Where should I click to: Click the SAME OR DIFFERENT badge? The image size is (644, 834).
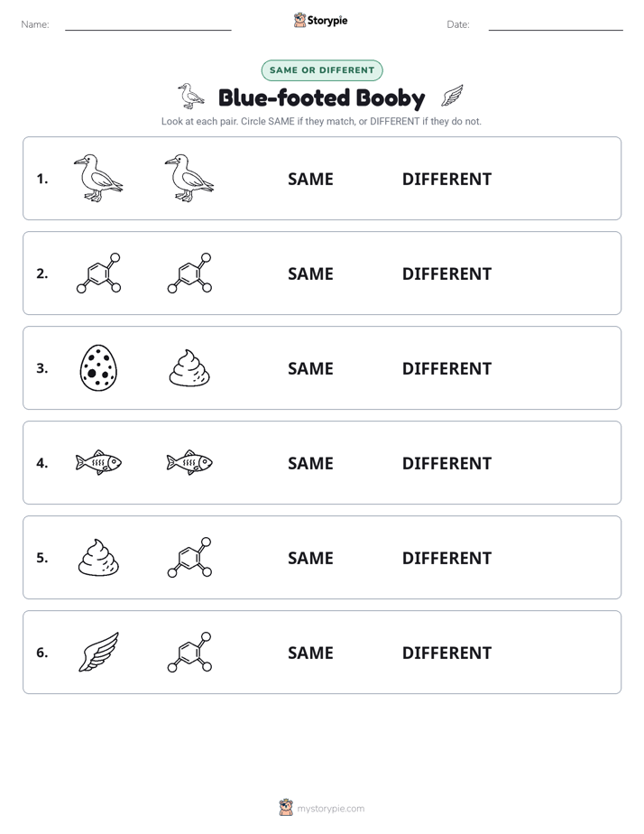[x=322, y=70]
